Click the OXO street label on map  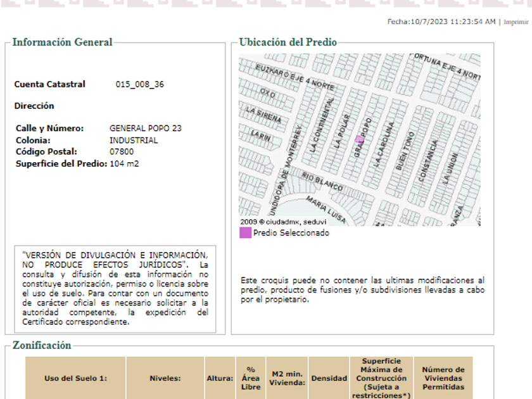coord(268,94)
